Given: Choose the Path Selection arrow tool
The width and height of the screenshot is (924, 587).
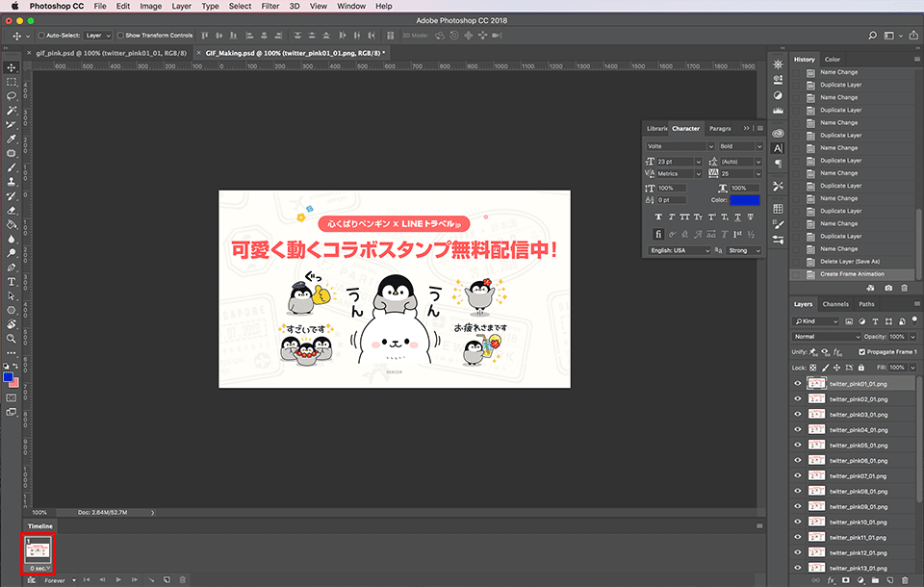Looking at the screenshot, I should [x=12, y=295].
